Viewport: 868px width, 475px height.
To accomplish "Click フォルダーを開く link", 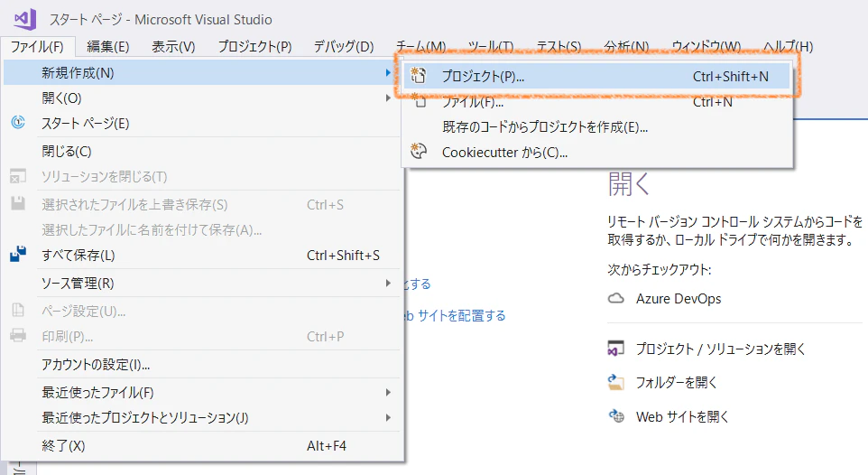I will (676, 383).
